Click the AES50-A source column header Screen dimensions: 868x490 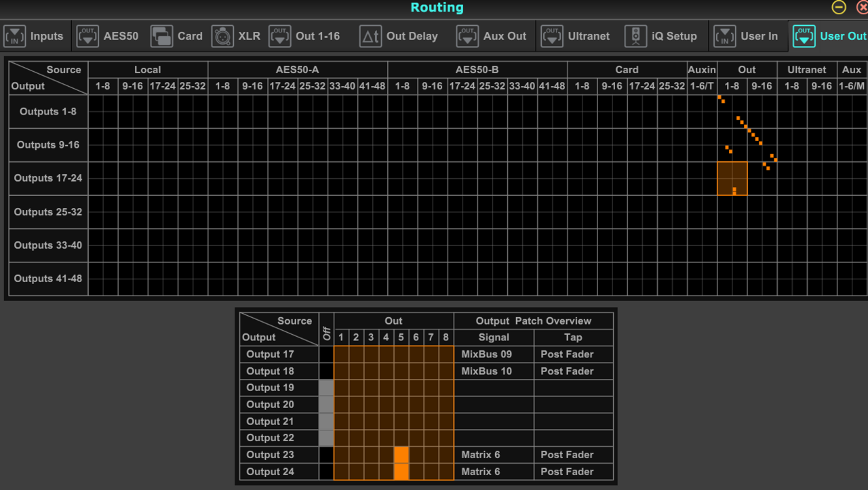[298, 70]
